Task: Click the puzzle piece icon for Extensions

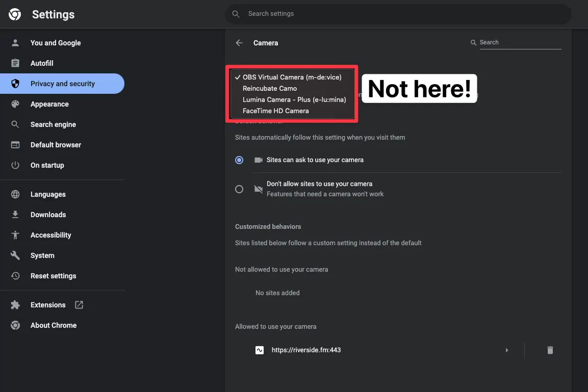Action: coord(15,305)
